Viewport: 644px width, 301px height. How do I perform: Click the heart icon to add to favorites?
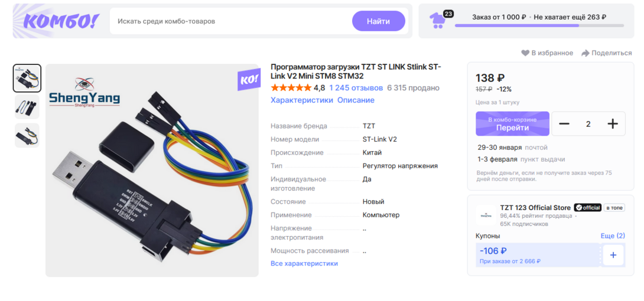525,53
